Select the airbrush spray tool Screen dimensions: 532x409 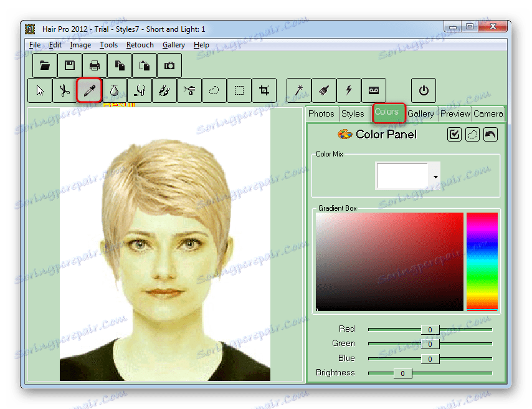point(189,90)
